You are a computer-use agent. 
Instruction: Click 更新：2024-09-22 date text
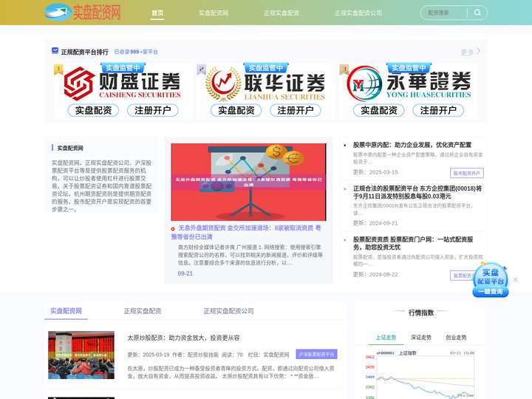tap(375, 274)
